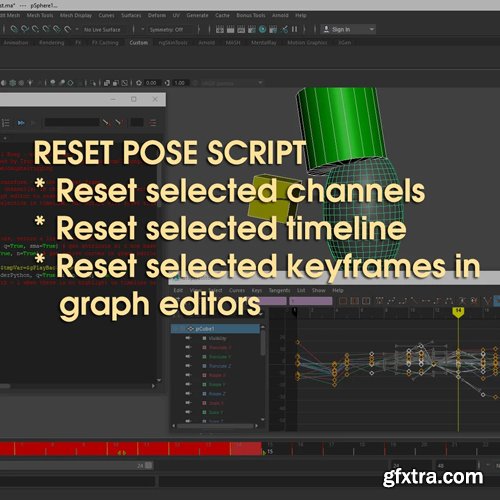Open the Sign In dropdown arrow

(372, 30)
